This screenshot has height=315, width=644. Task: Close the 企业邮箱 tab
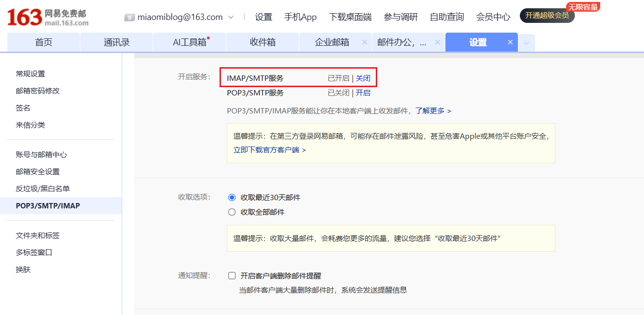365,42
